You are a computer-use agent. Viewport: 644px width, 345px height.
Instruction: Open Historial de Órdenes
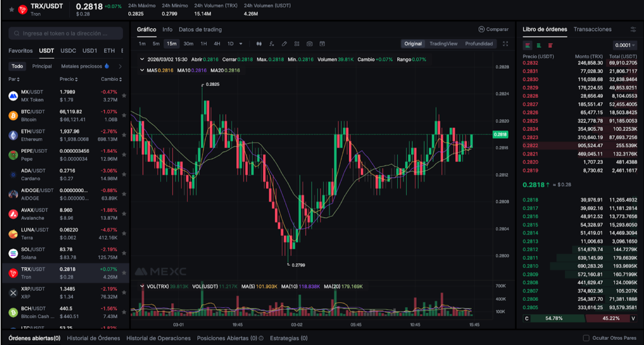(x=93, y=338)
